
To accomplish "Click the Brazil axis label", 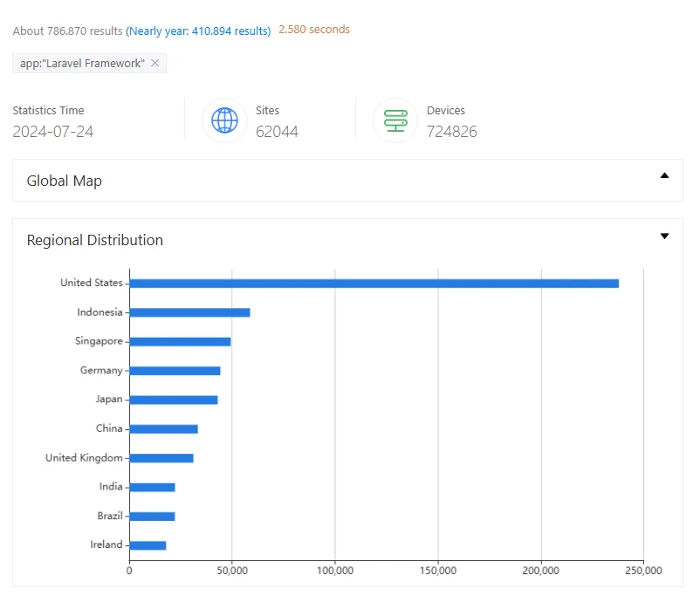I will [110, 516].
